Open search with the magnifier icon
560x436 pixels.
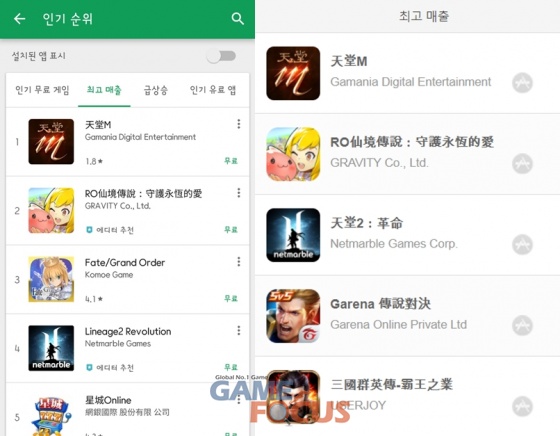click(238, 19)
